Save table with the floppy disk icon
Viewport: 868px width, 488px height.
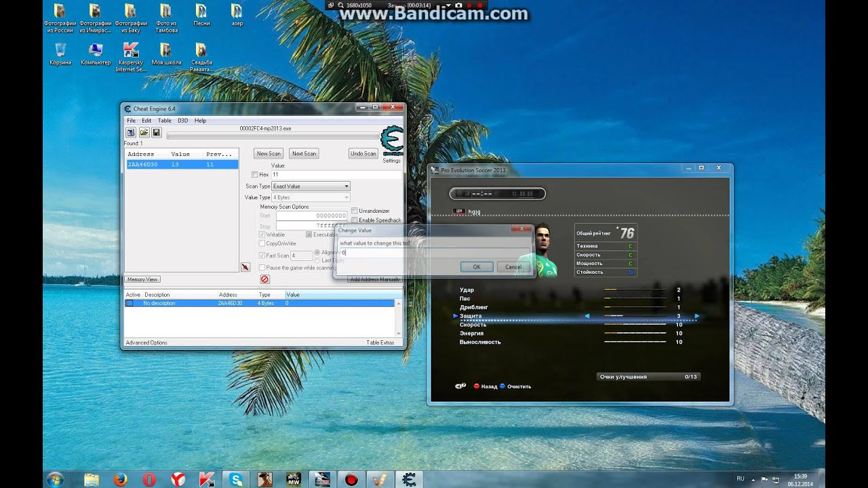coord(156,132)
